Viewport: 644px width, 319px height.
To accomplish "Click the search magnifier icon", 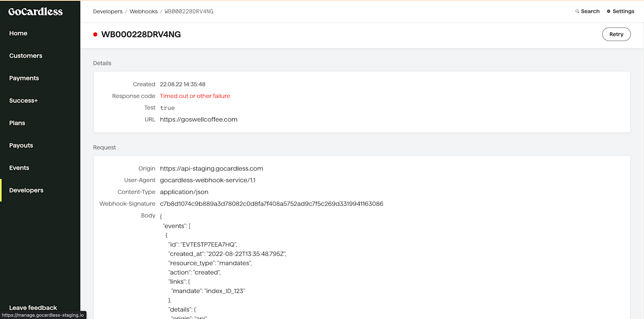I will click(577, 11).
